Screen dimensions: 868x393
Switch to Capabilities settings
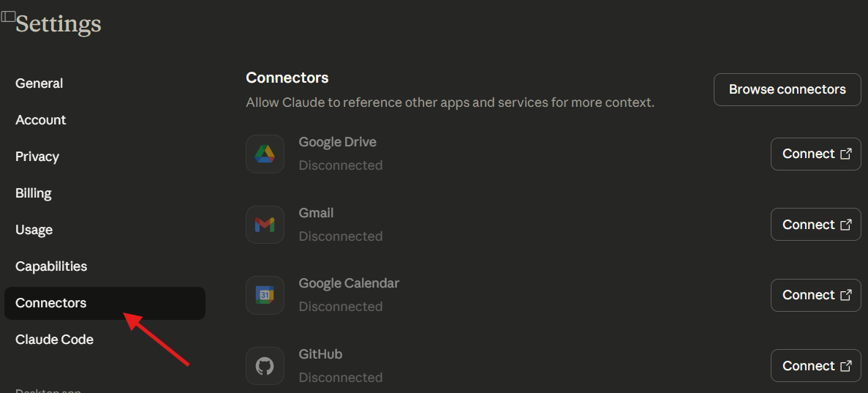(x=51, y=266)
